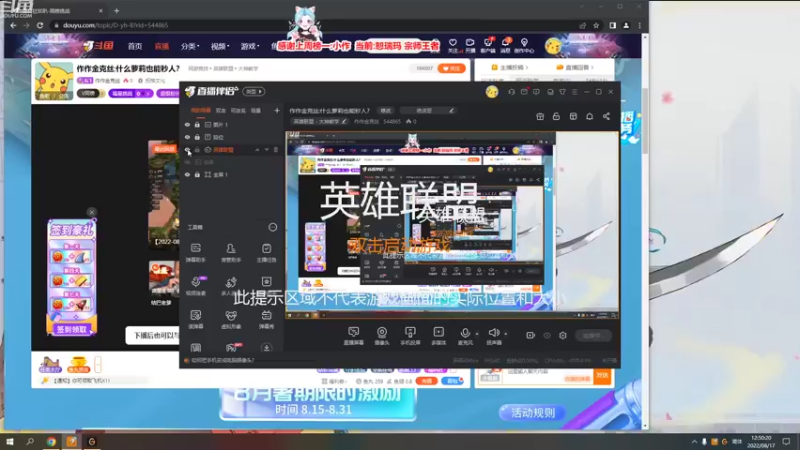Toggle lock on 段位 source
This screenshot has width=800, height=450.
click(x=197, y=137)
